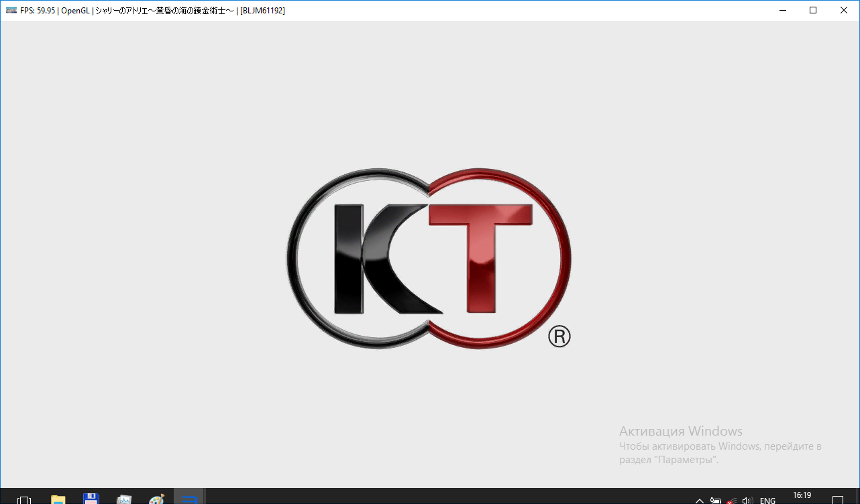Maximize the game window

(x=813, y=10)
